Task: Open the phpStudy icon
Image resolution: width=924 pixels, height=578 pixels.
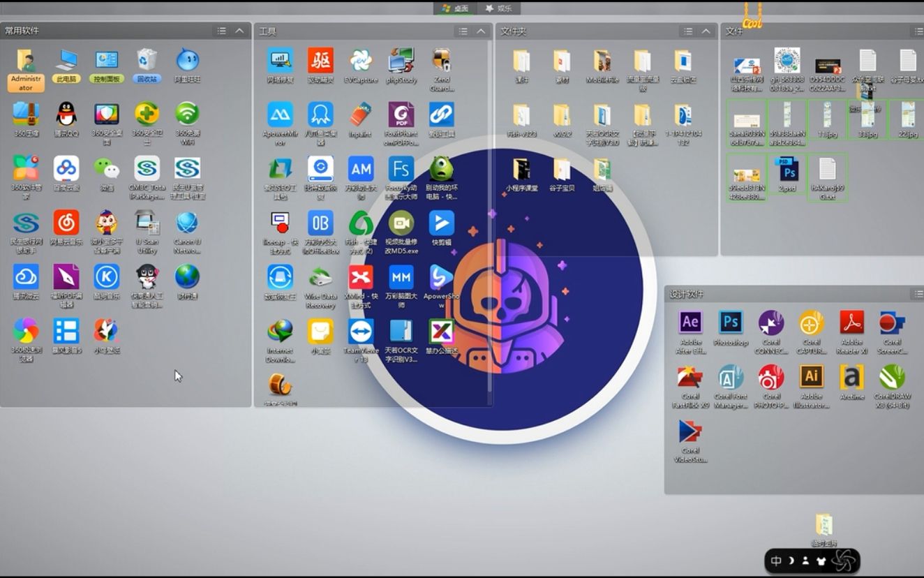Action: 401,61
